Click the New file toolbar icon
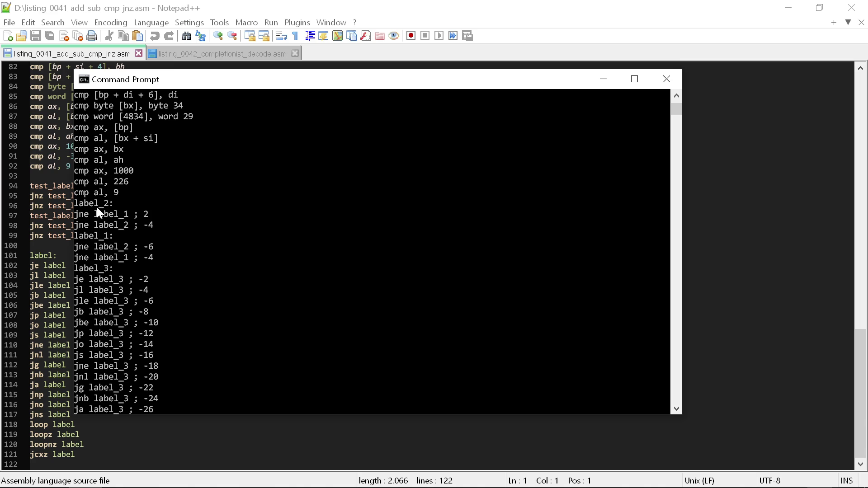 pyautogui.click(x=8, y=36)
